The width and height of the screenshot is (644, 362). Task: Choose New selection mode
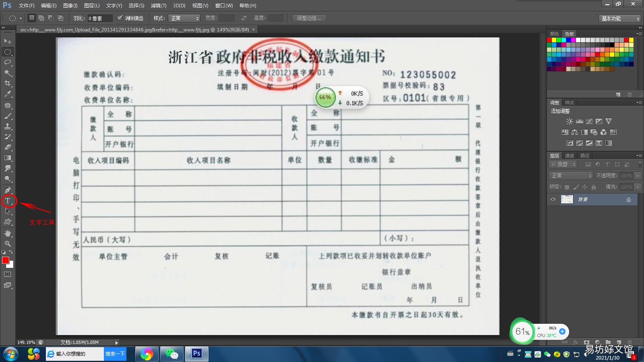pos(32,18)
